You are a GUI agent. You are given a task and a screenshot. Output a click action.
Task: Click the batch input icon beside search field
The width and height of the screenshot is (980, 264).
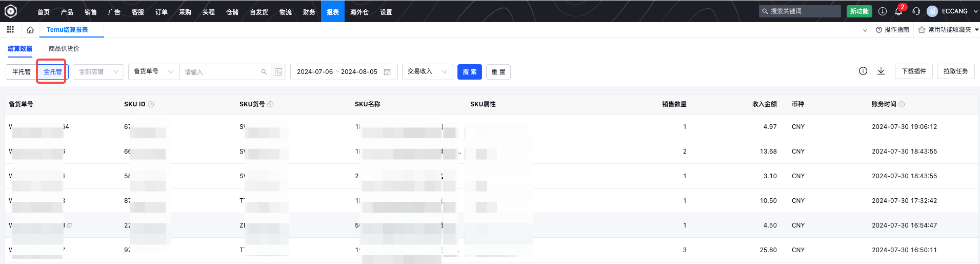click(x=278, y=72)
